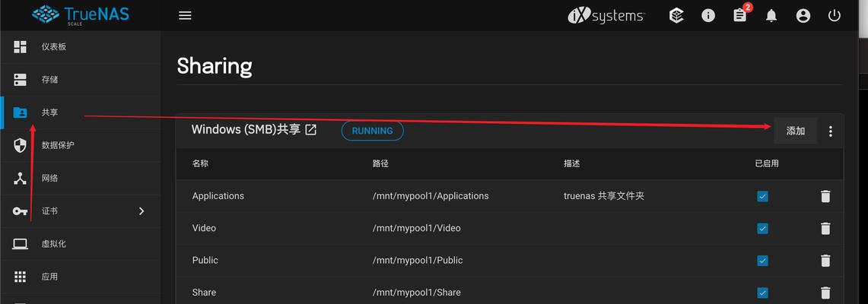Click path /mnt/mypool1/Video
Screen dimensions: 868x304
tap(417, 228)
